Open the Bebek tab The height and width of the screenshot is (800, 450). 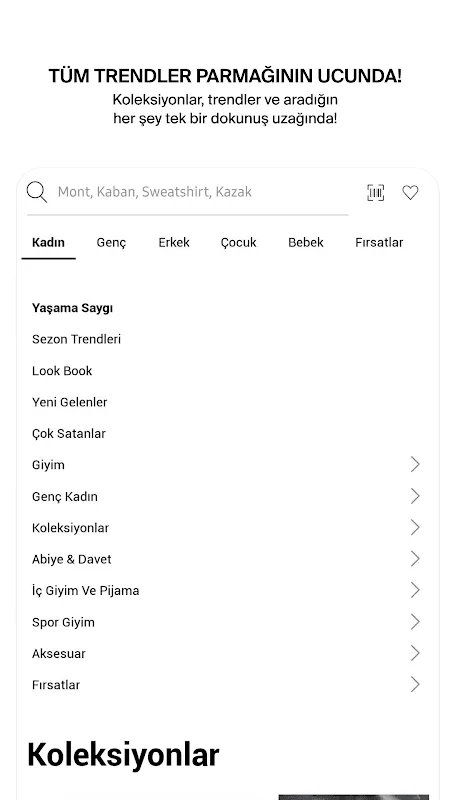click(x=306, y=242)
